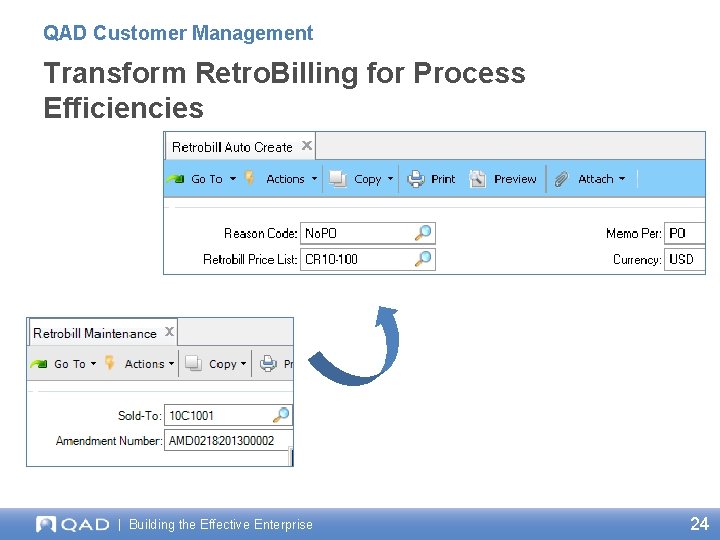Image resolution: width=720 pixels, height=540 pixels.
Task: Click the Actions lightning icon in Retrobill Maintenance
Action: click(x=109, y=363)
